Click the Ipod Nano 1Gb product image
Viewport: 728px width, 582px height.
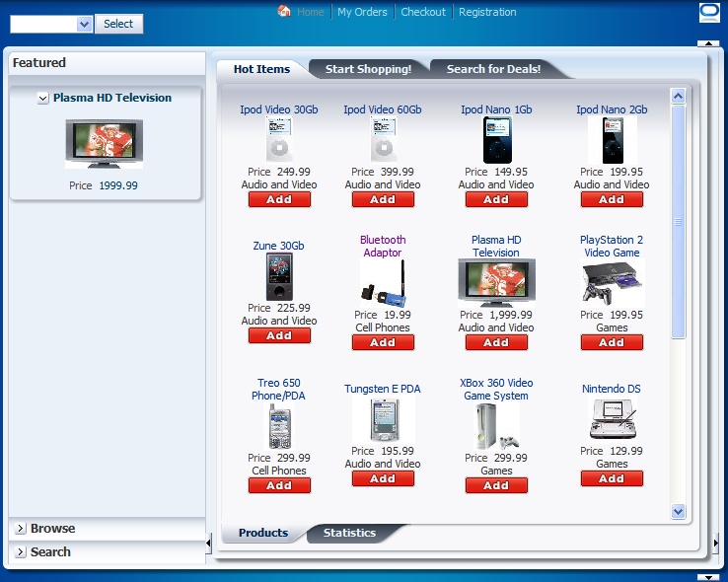coord(497,140)
